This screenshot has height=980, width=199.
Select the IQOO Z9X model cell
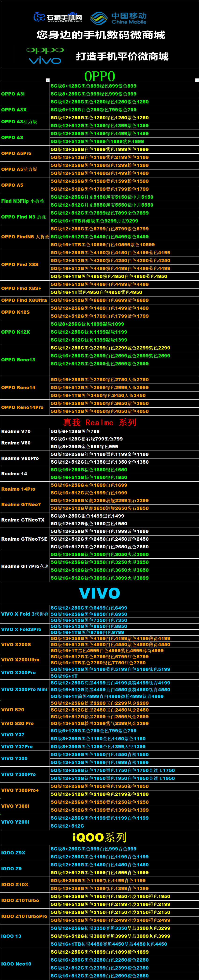coord(25,853)
